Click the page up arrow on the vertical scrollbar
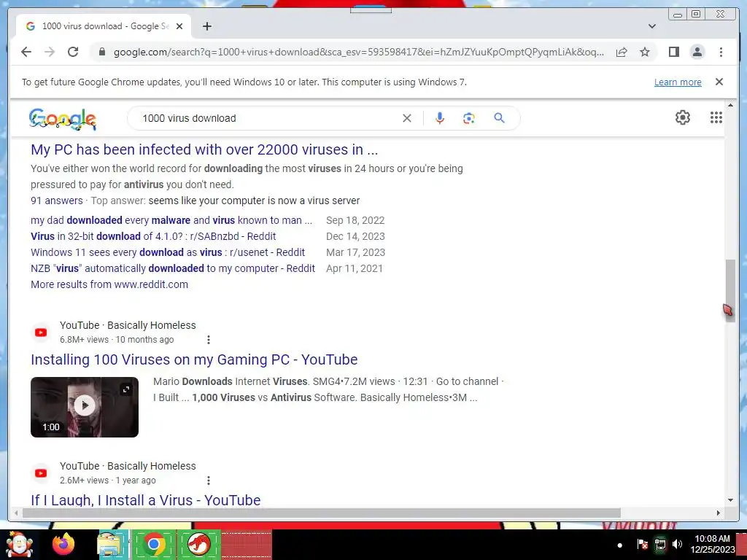747x560 pixels. [x=730, y=105]
